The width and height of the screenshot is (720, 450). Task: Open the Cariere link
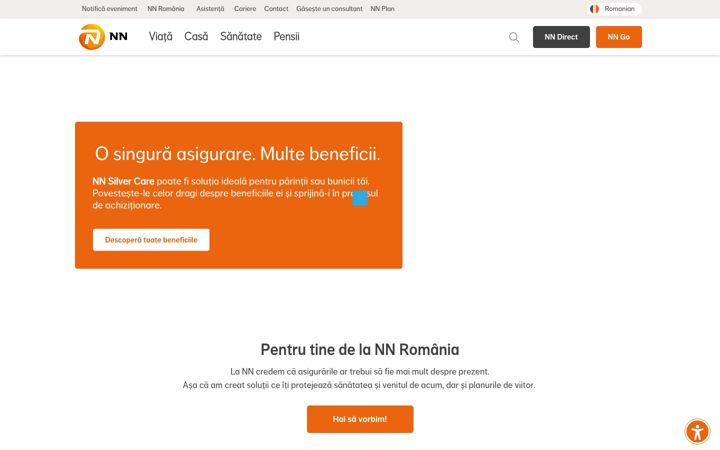pos(245,9)
